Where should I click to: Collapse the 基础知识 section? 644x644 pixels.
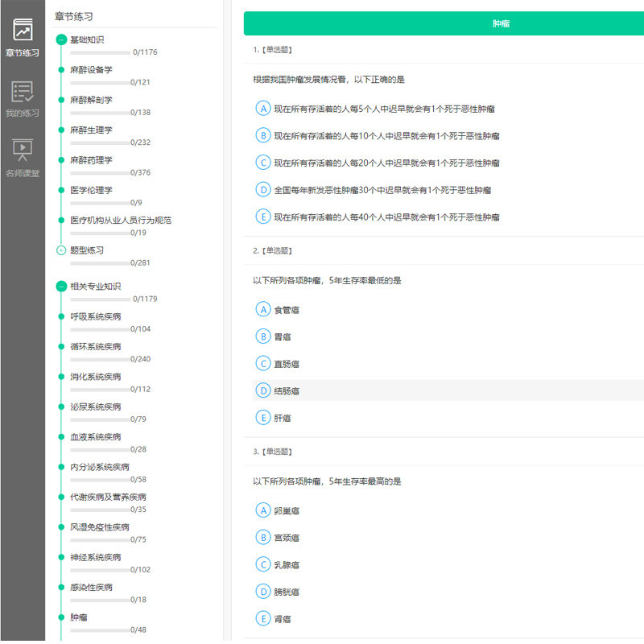61,39
